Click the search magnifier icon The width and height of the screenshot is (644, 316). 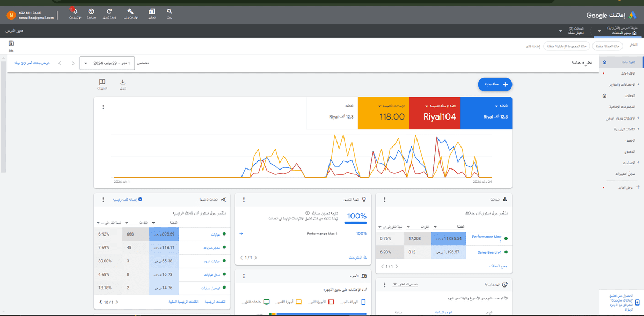pos(170,11)
